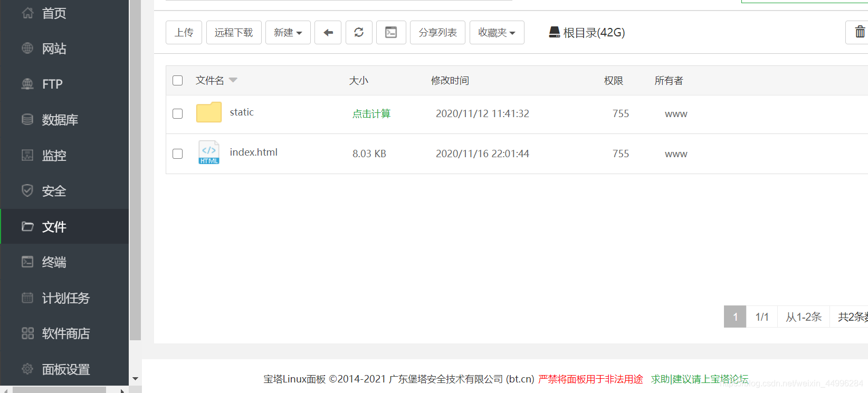Click the 安全 shield icon
The image size is (868, 393).
pyautogui.click(x=27, y=190)
